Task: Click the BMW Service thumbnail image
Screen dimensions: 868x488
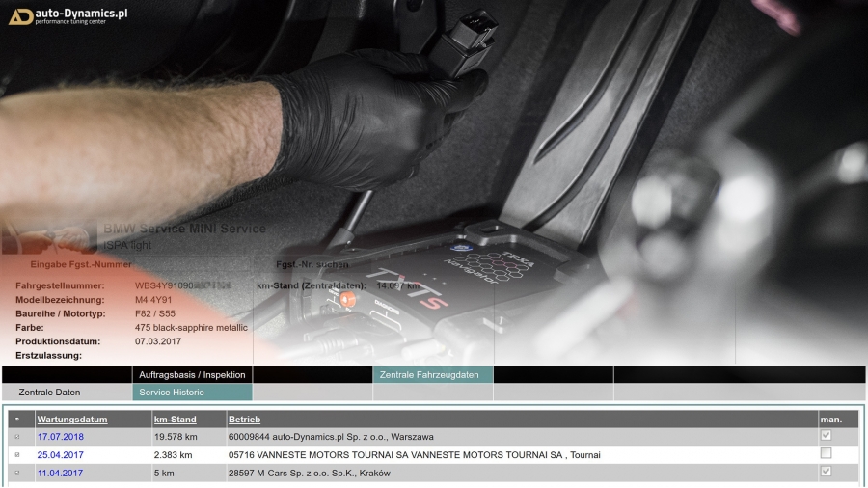Action: [48, 237]
